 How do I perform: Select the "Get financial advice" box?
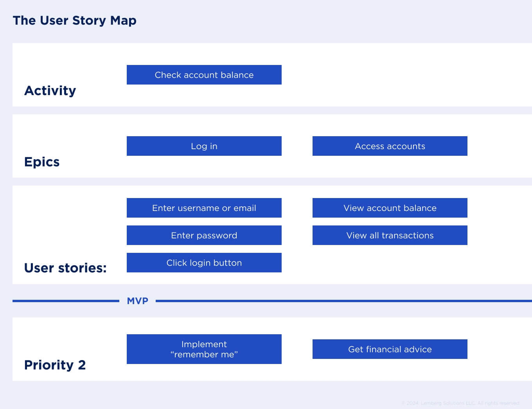click(x=390, y=349)
